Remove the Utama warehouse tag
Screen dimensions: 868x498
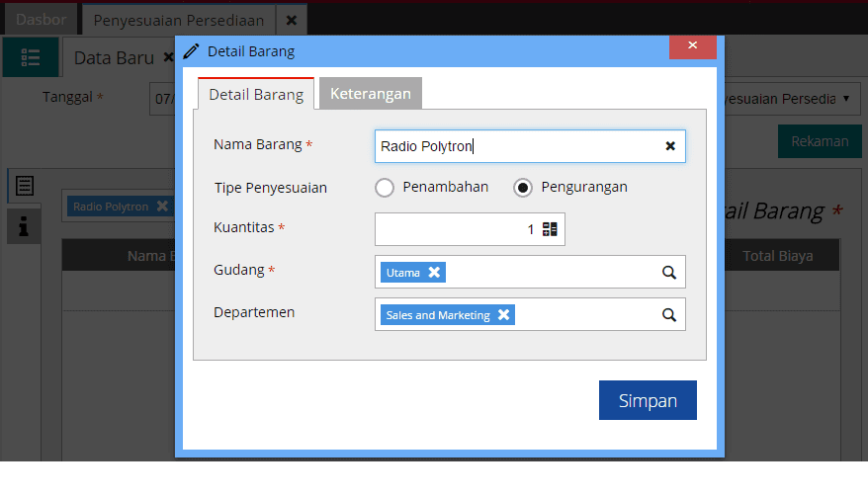pos(434,273)
